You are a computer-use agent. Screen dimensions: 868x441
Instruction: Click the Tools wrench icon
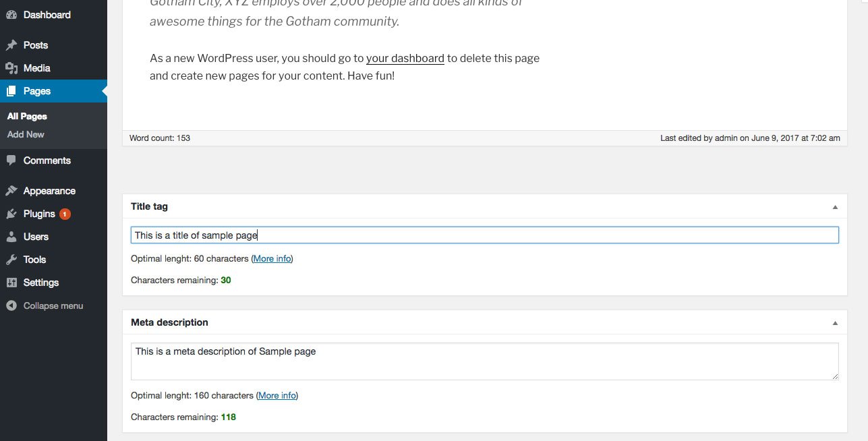pos(11,260)
